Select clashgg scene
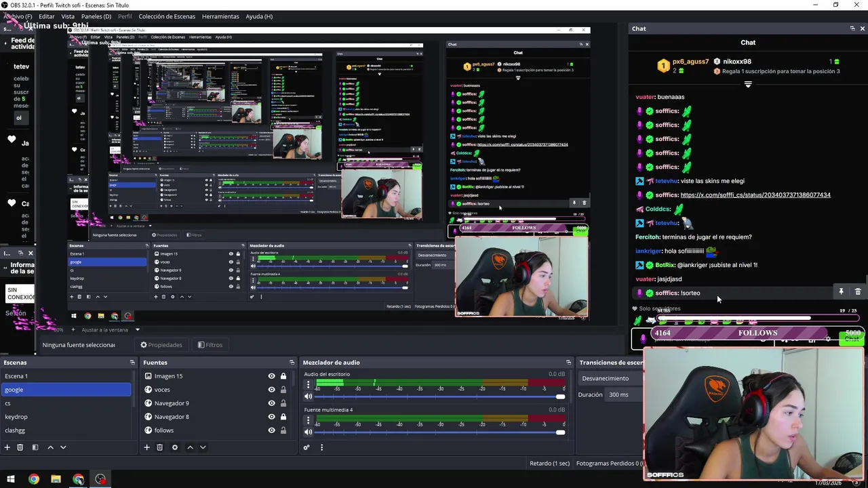 click(x=66, y=430)
